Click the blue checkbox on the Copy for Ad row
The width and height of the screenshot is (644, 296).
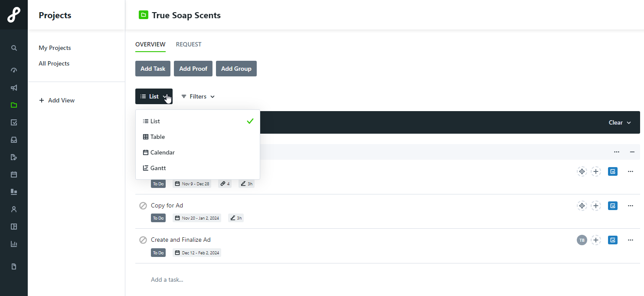click(x=612, y=206)
